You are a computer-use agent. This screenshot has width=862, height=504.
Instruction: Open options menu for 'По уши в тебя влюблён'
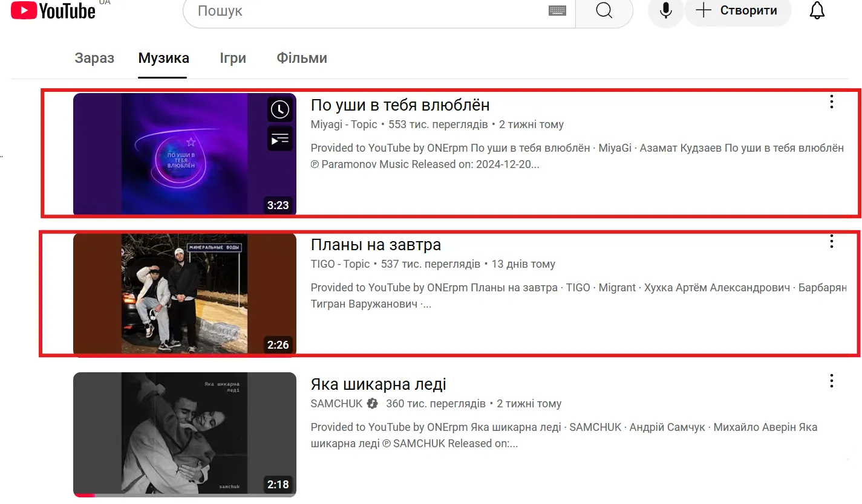(x=832, y=102)
